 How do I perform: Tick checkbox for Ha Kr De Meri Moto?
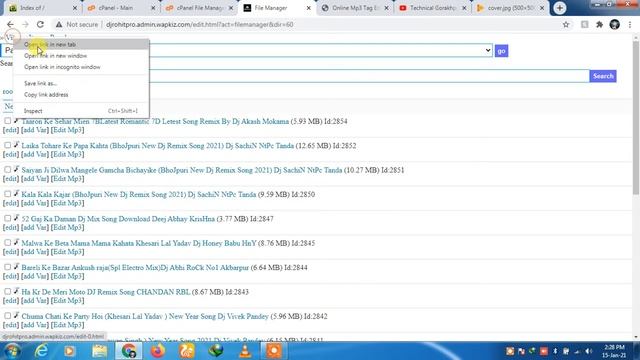click(7, 291)
